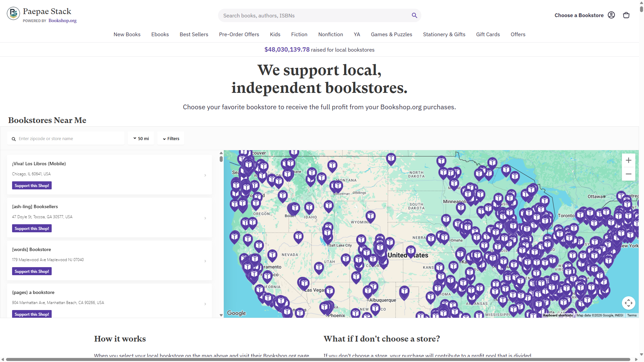Open the shopping cart icon
The image size is (644, 362).
[626, 15]
